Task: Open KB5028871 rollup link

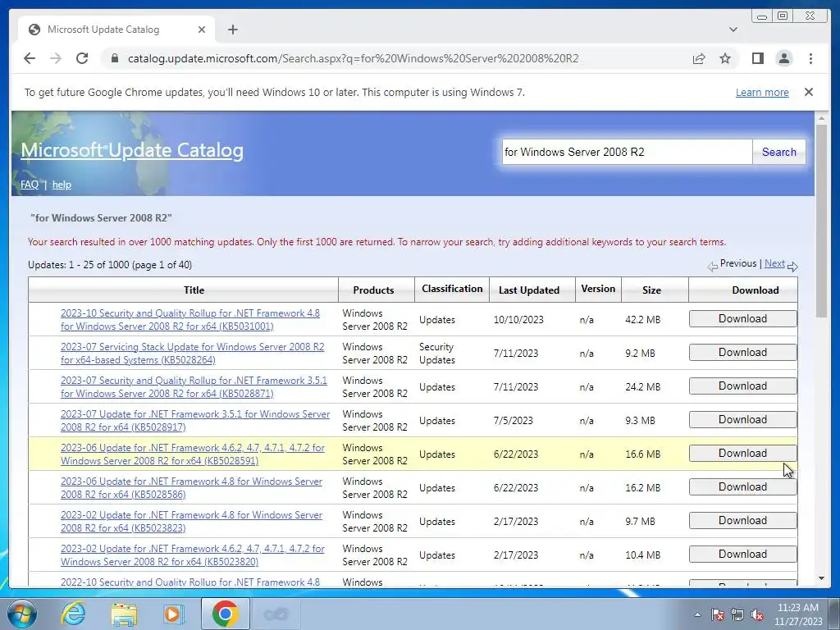Action: coord(194,387)
